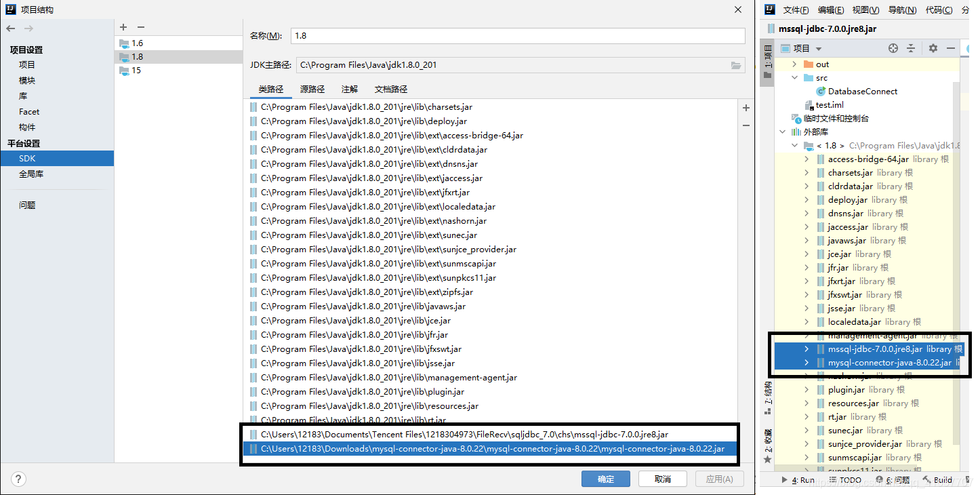The width and height of the screenshot is (980, 495).
Task: Browse the JDK home path with the folder icon
Action: (x=736, y=65)
